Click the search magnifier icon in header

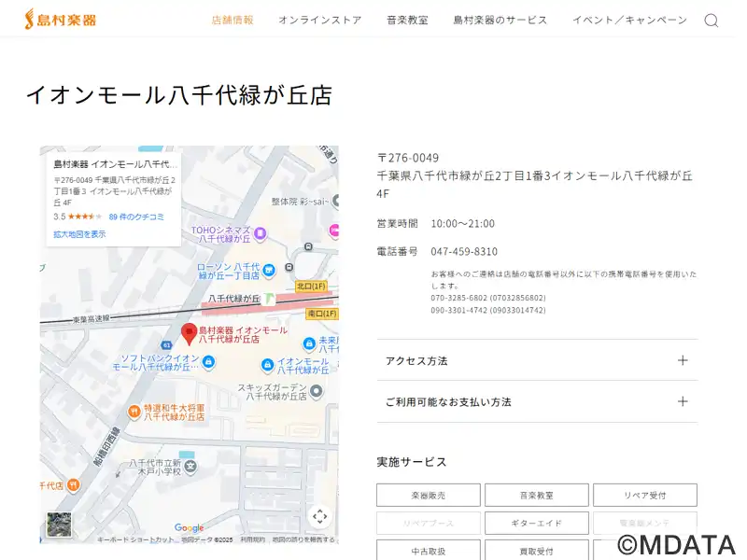click(711, 21)
